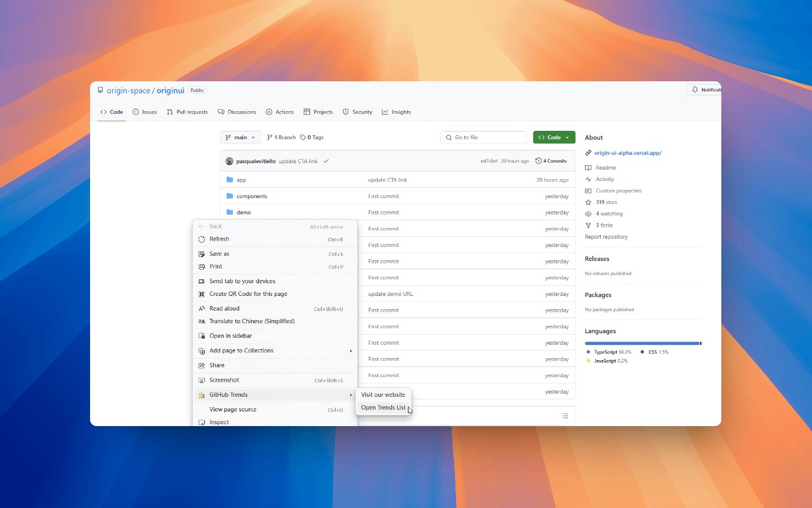Switch to the Projects tab
The image size is (812, 508).
click(x=318, y=112)
